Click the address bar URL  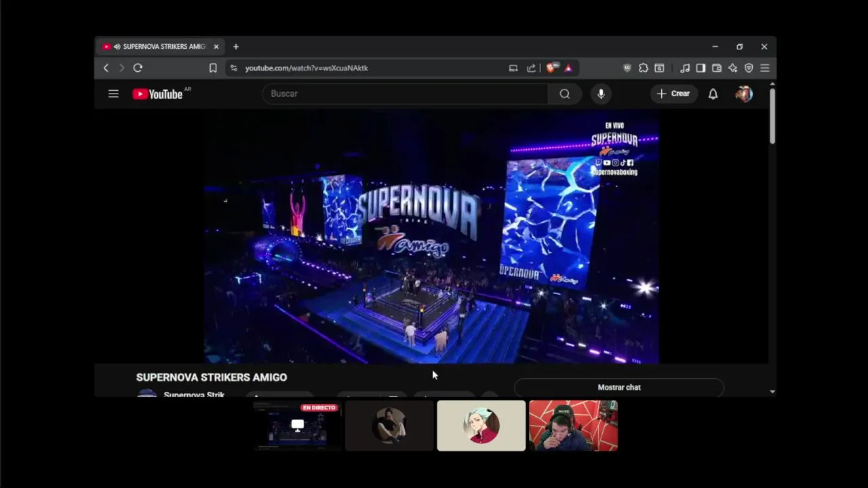pyautogui.click(x=307, y=68)
